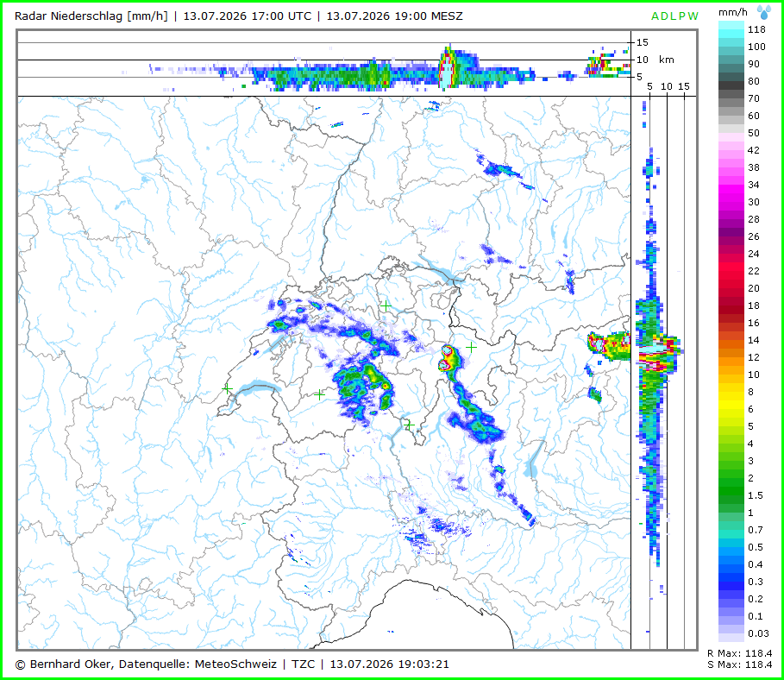Click the R Max 118.4 readout

pos(739,653)
